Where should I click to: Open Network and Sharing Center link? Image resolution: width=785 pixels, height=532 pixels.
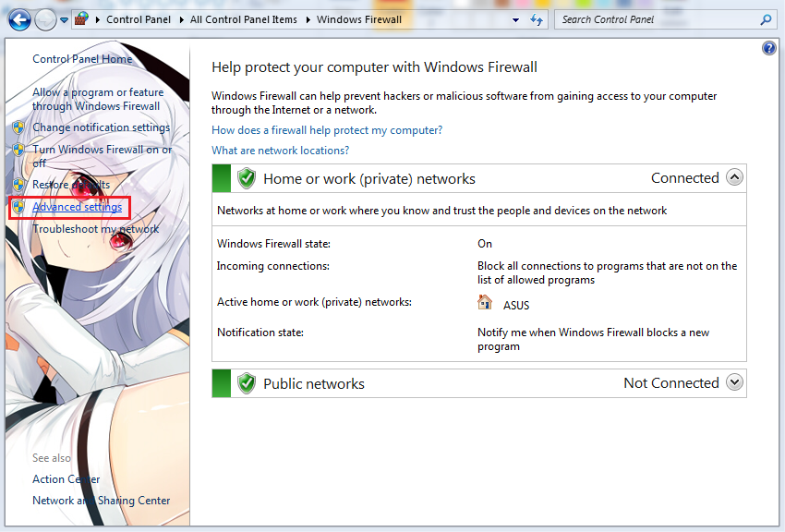(102, 501)
